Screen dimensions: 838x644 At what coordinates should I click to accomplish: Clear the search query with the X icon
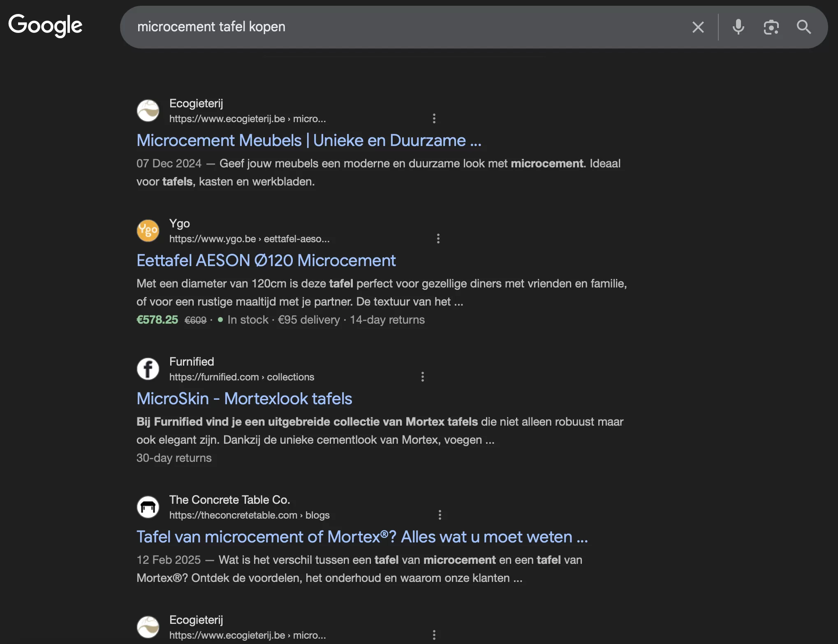(698, 27)
